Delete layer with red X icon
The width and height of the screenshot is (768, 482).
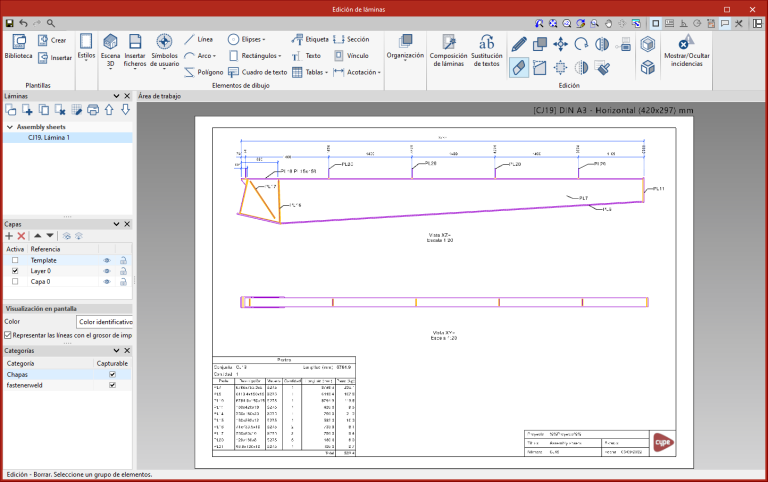point(21,236)
